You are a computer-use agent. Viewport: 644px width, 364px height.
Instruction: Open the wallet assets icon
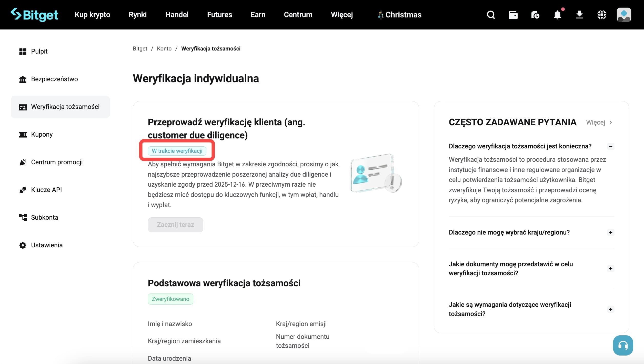point(513,15)
